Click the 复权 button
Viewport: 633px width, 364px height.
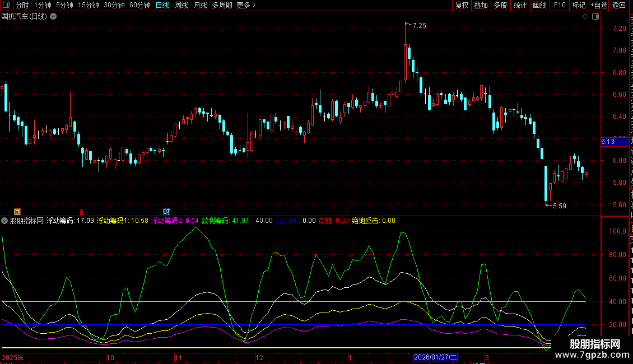[x=462, y=5]
